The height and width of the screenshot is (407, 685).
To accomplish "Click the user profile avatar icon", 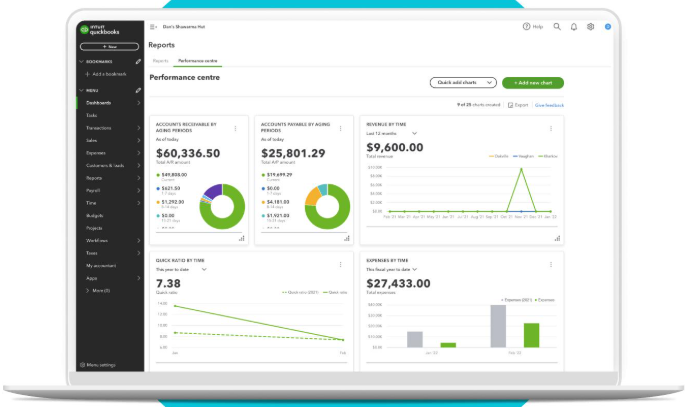I will pos(607,27).
